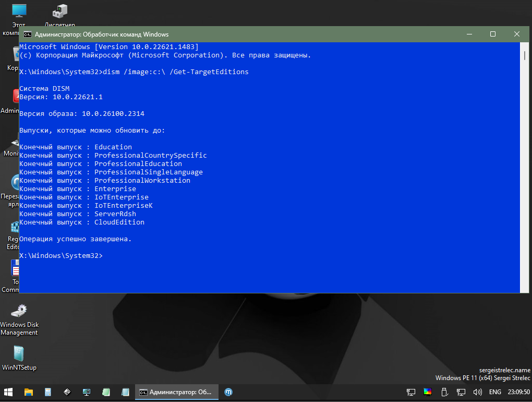Open the Этот компьютер desktop icon
This screenshot has width=532, height=402.
click(19, 11)
